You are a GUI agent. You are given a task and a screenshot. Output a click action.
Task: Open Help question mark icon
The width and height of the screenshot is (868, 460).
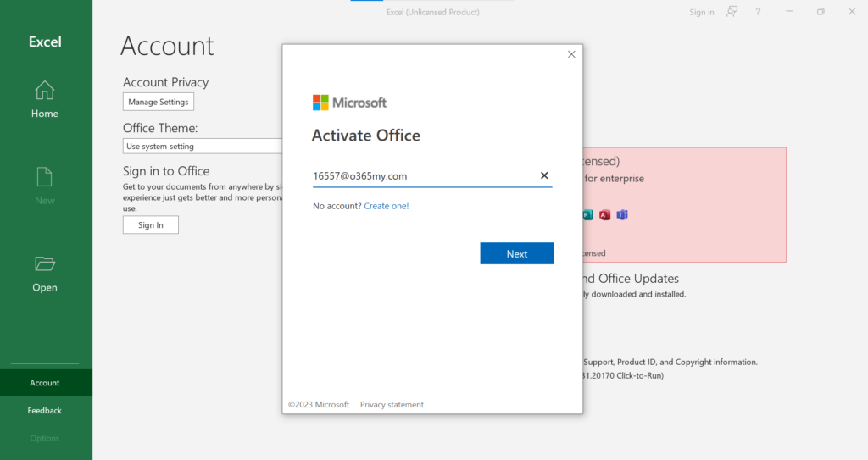[758, 12]
